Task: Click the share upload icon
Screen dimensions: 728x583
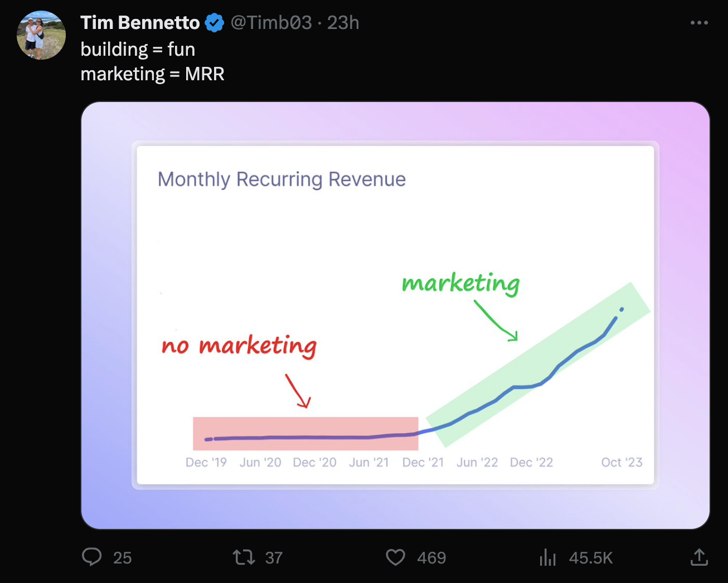Action: click(x=698, y=557)
